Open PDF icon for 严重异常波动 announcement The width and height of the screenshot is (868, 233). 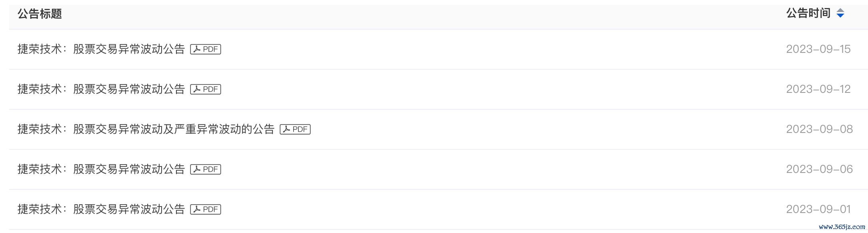(295, 129)
